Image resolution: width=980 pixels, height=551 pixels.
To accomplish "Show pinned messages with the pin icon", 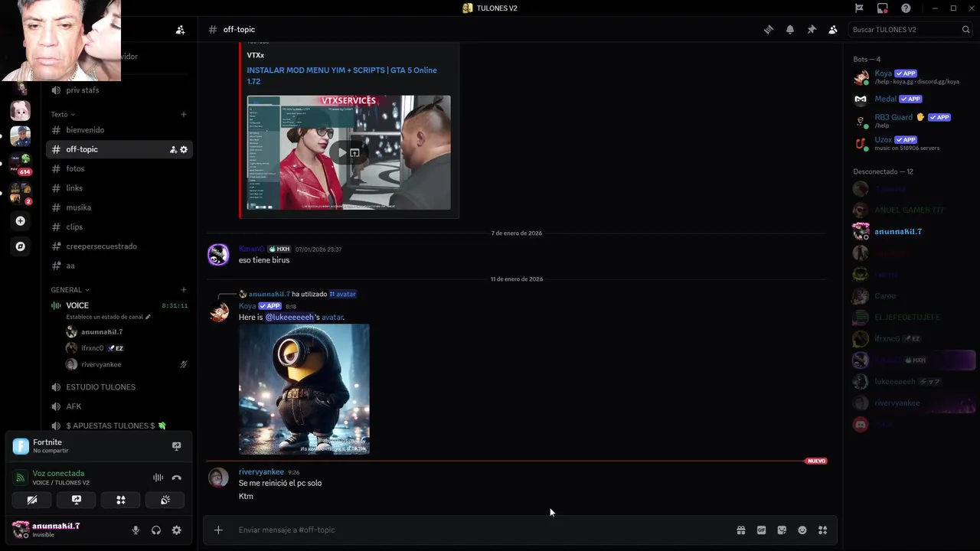I will click(812, 30).
